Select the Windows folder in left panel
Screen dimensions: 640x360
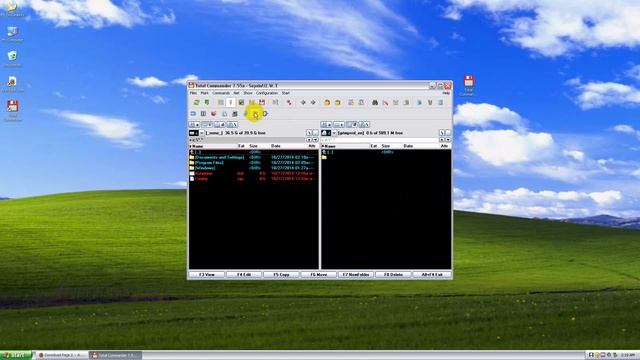(253, 168)
